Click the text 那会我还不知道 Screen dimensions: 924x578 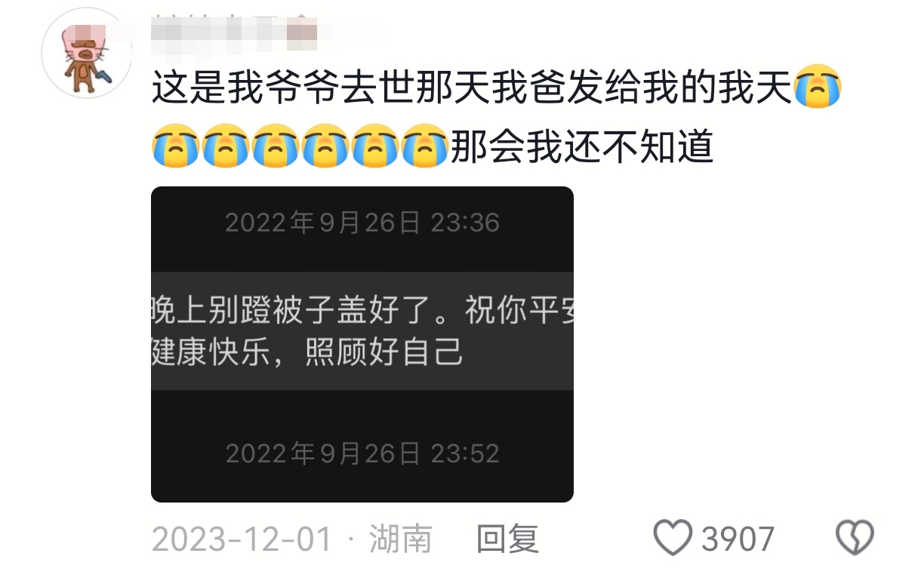581,146
